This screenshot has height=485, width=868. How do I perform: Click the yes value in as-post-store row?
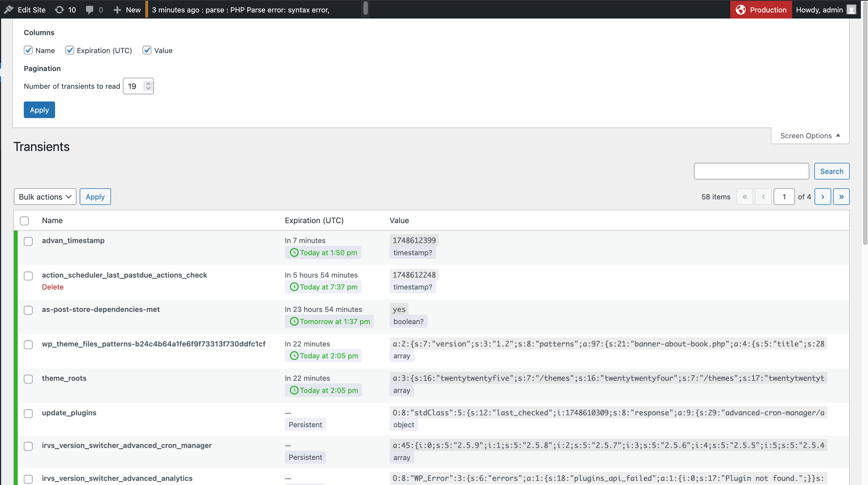pyautogui.click(x=399, y=309)
